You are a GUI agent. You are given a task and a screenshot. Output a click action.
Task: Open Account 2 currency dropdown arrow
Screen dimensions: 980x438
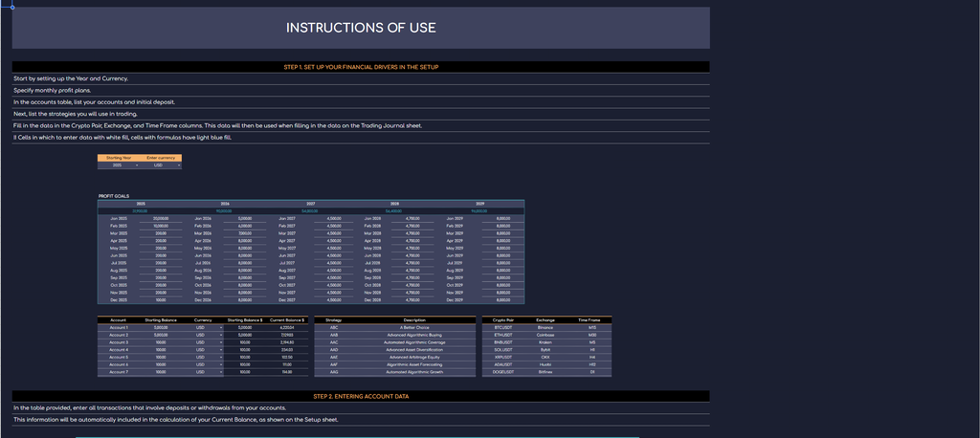pyautogui.click(x=221, y=335)
